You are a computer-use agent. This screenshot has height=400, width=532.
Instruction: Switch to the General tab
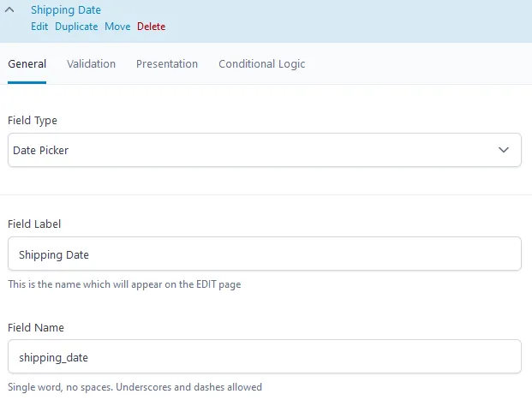pos(27,64)
